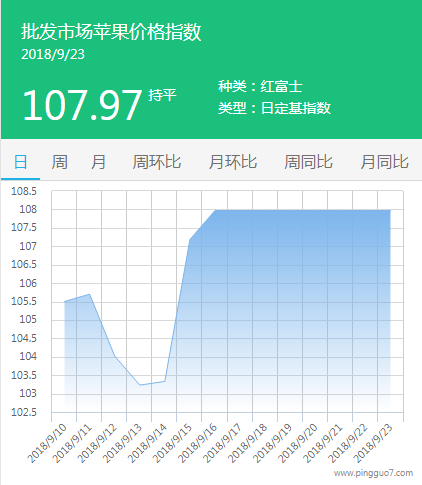Click the 104 y-axis label
Screen dimensions: 422x485
28,357
